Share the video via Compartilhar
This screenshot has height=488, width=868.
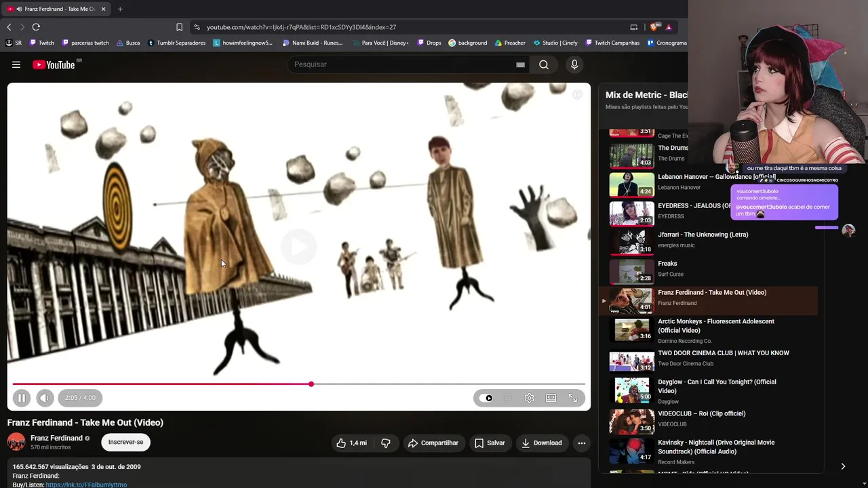click(433, 443)
